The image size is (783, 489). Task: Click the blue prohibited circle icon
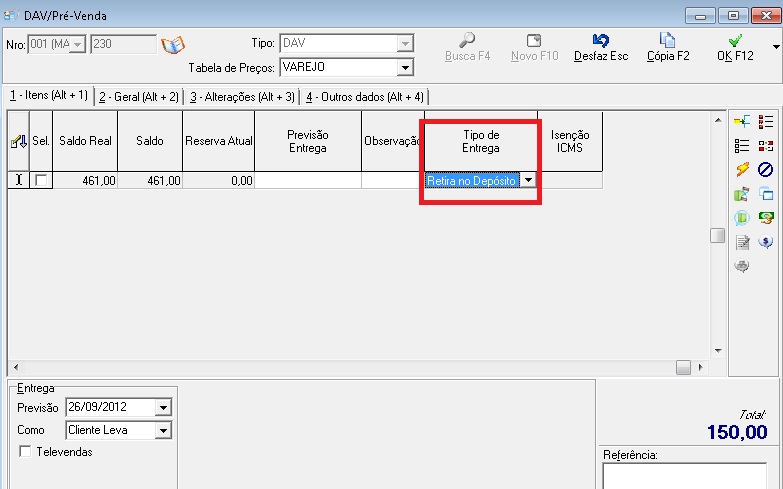point(766,169)
